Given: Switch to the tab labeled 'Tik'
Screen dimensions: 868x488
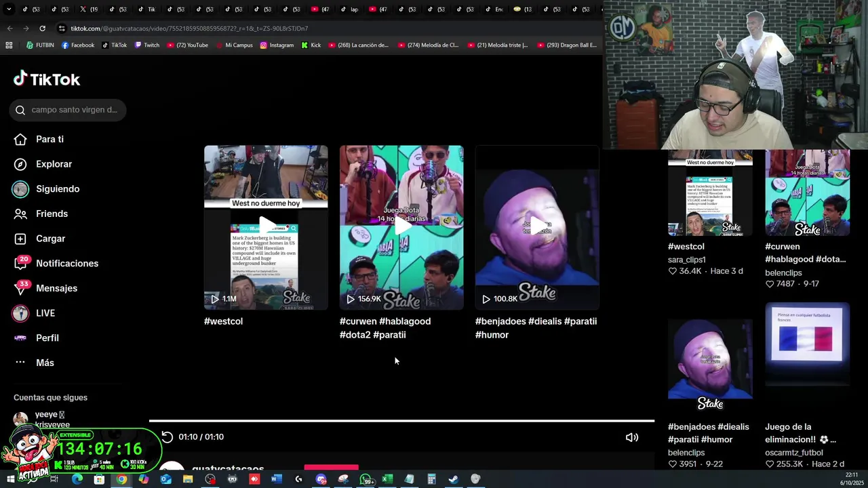Looking at the screenshot, I should coord(147,9).
